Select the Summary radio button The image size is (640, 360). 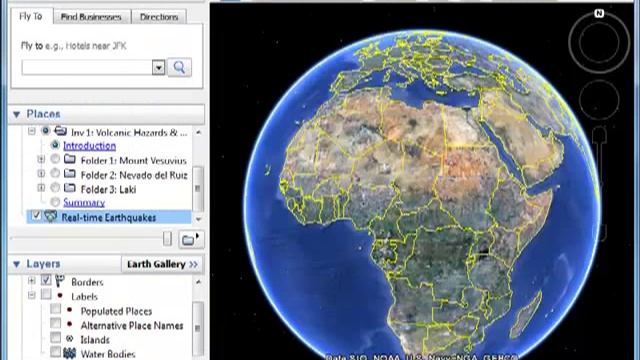(55, 202)
